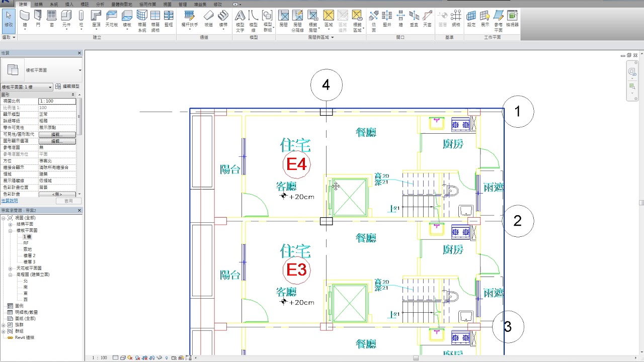The width and height of the screenshot is (644, 362).
Task: Choose the 天窗 (Dormer) opening tool
Action: coord(427,20)
